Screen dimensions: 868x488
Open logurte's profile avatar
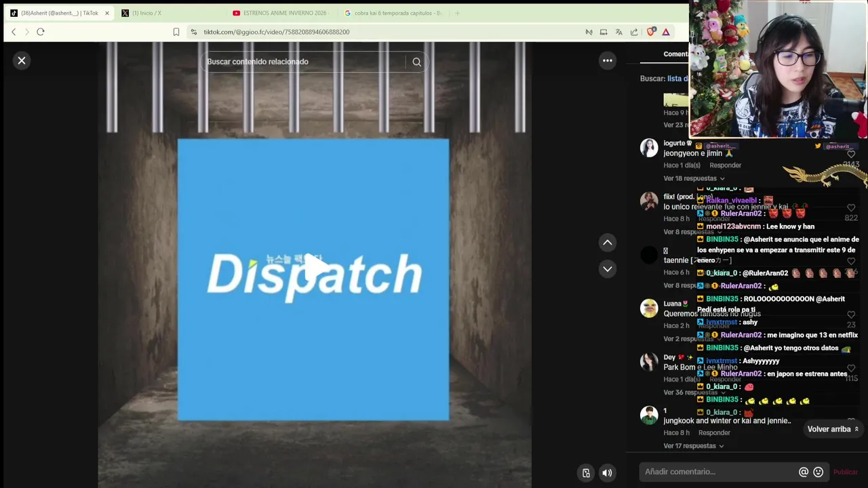tap(649, 148)
